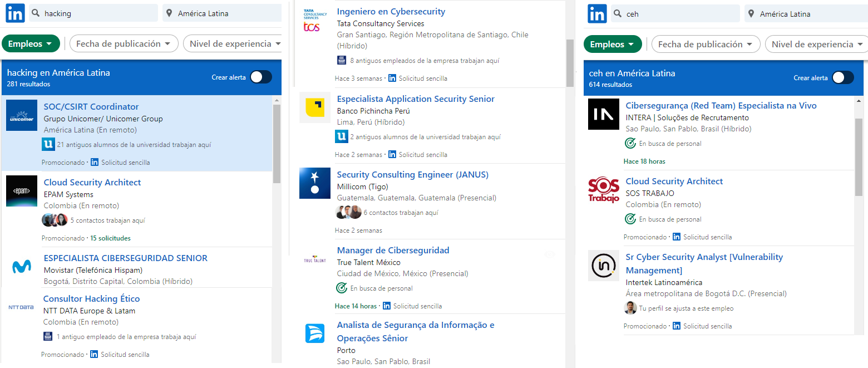Click alumni icon under Banco Pichincha job
The width and height of the screenshot is (868, 368).
[342, 136]
